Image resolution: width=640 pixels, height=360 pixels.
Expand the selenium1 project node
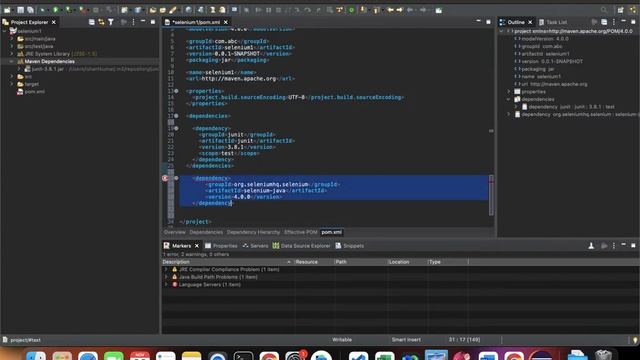(5, 31)
